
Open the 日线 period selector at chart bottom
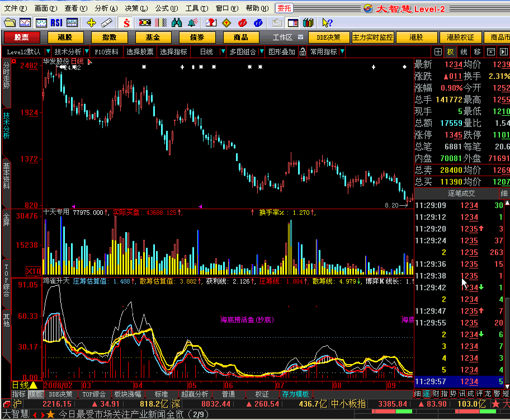coord(25,385)
